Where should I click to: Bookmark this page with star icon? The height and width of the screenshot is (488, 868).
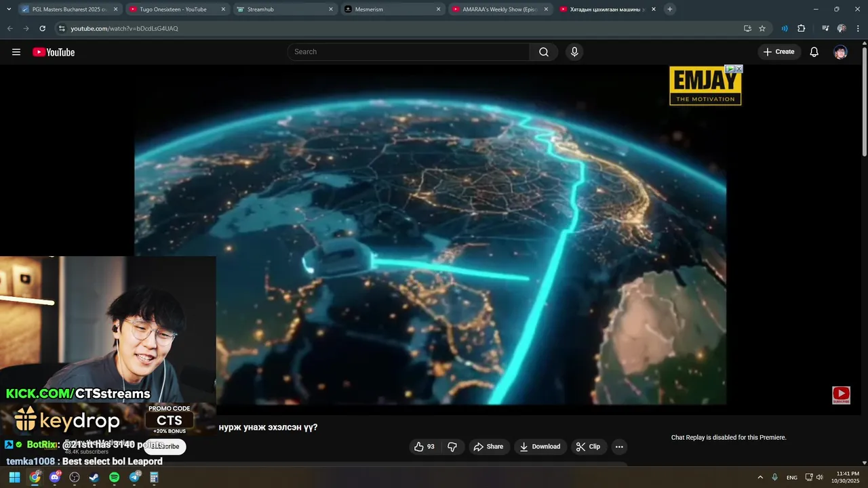click(x=762, y=28)
